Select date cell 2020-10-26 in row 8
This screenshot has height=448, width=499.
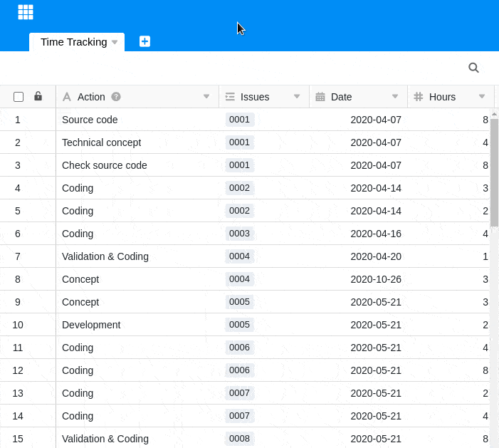[x=376, y=279]
